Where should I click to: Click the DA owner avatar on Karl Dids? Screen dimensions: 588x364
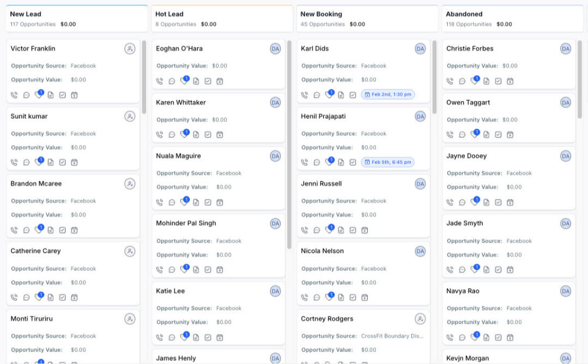[420, 48]
